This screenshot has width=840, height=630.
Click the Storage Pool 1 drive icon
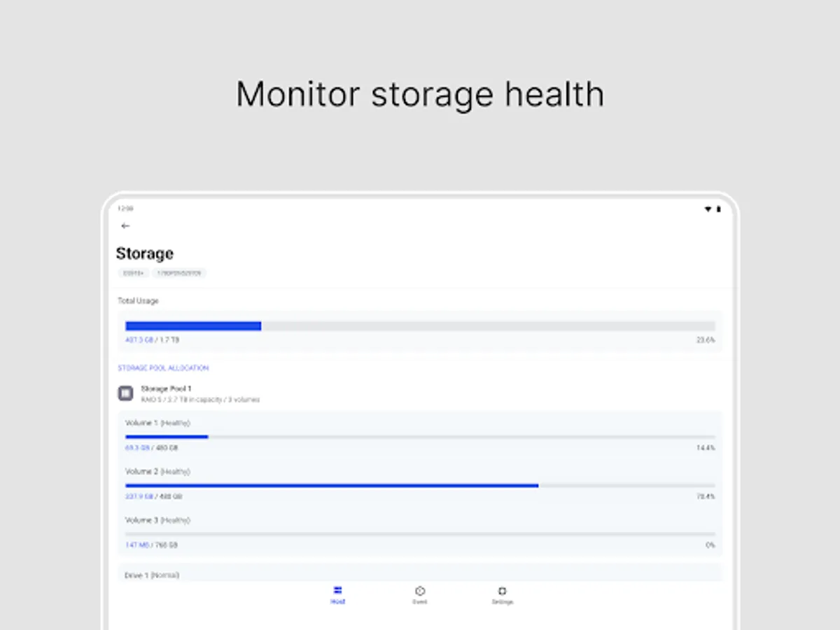click(125, 393)
